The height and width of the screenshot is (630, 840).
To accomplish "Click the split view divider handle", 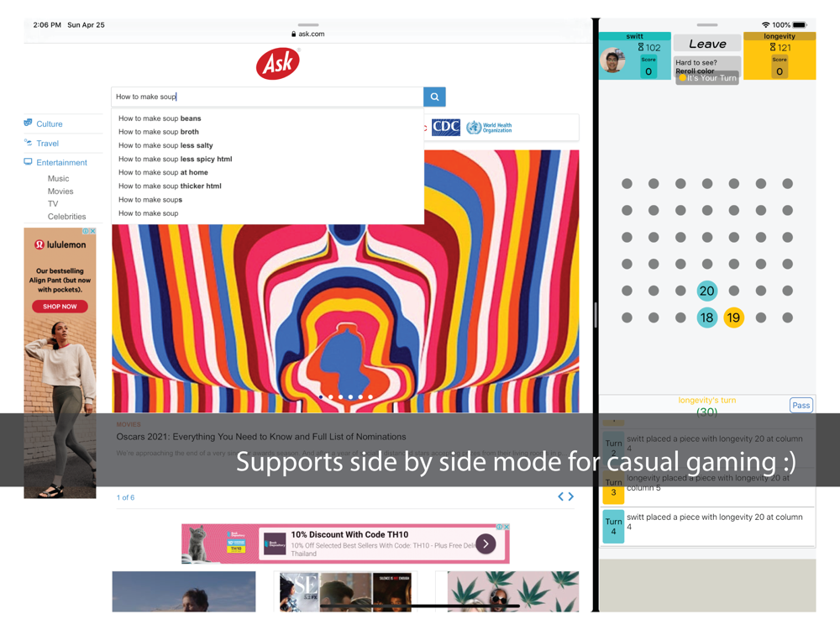I will coord(596,315).
